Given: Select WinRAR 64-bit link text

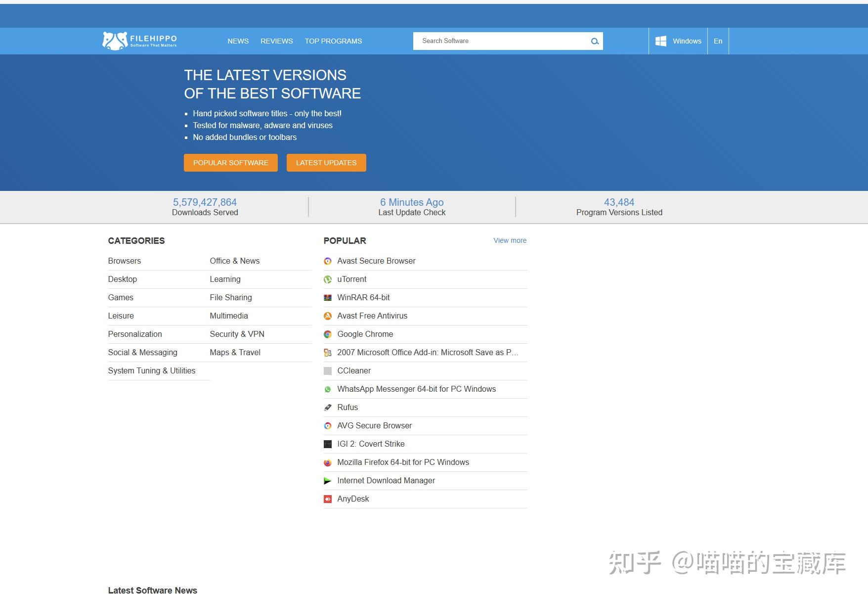Looking at the screenshot, I should [363, 297].
